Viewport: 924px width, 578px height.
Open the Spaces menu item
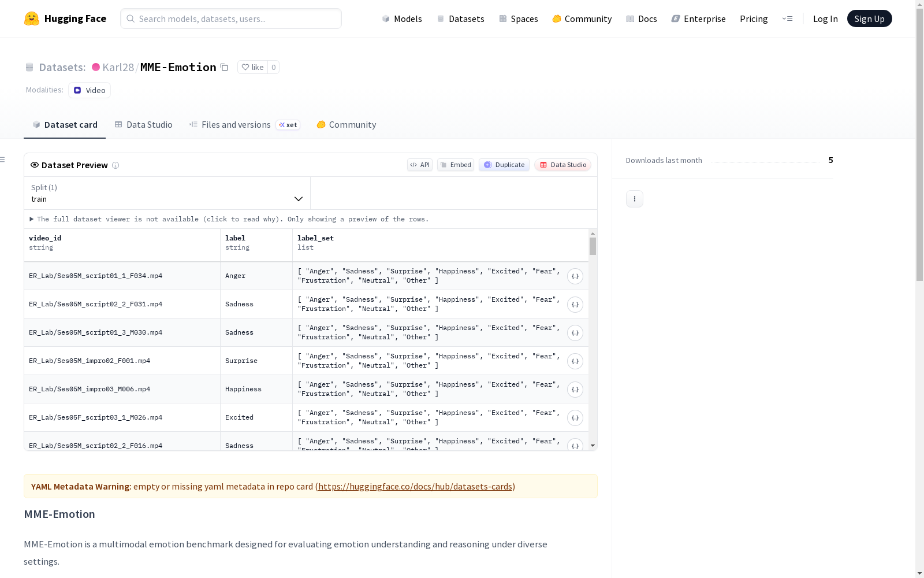click(518, 18)
